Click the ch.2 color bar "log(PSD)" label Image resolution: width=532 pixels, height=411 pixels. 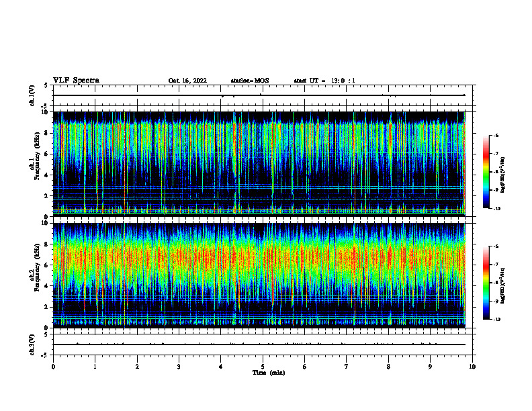point(503,285)
